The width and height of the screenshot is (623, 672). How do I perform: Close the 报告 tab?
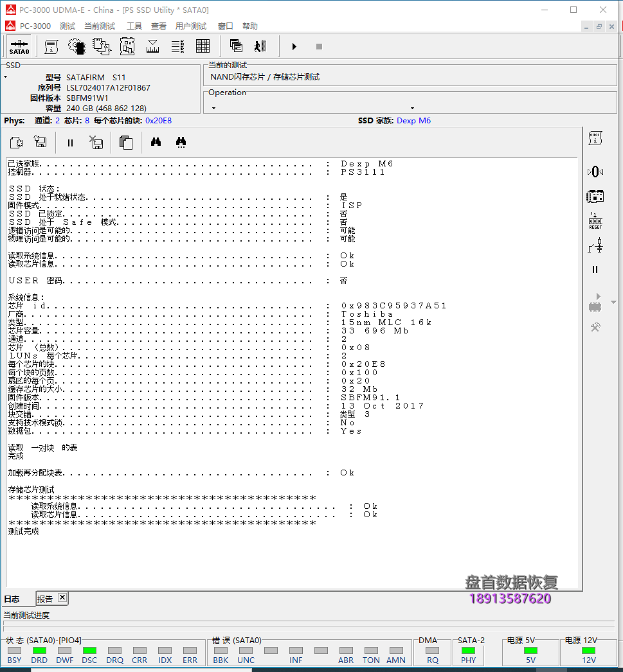click(62, 597)
